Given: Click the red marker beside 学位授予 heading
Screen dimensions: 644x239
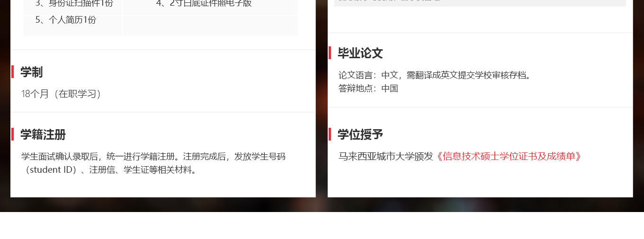Looking at the screenshot, I should (330, 134).
